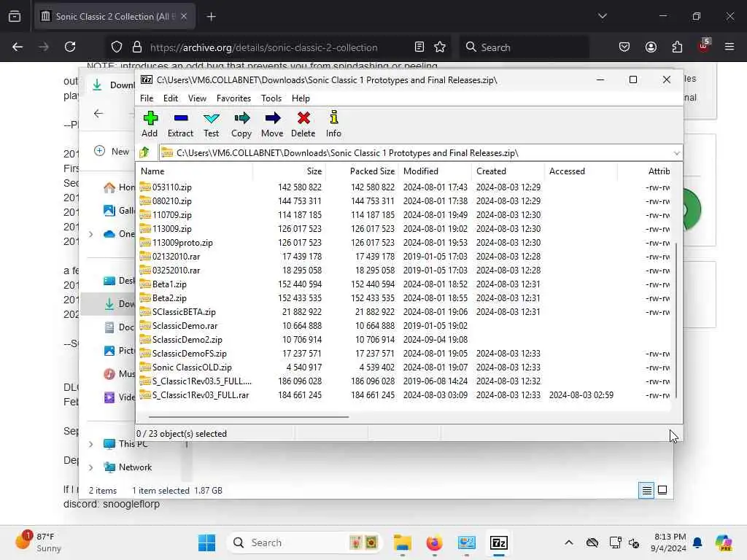Expand the 7-Zip address path dropdown

(676, 153)
